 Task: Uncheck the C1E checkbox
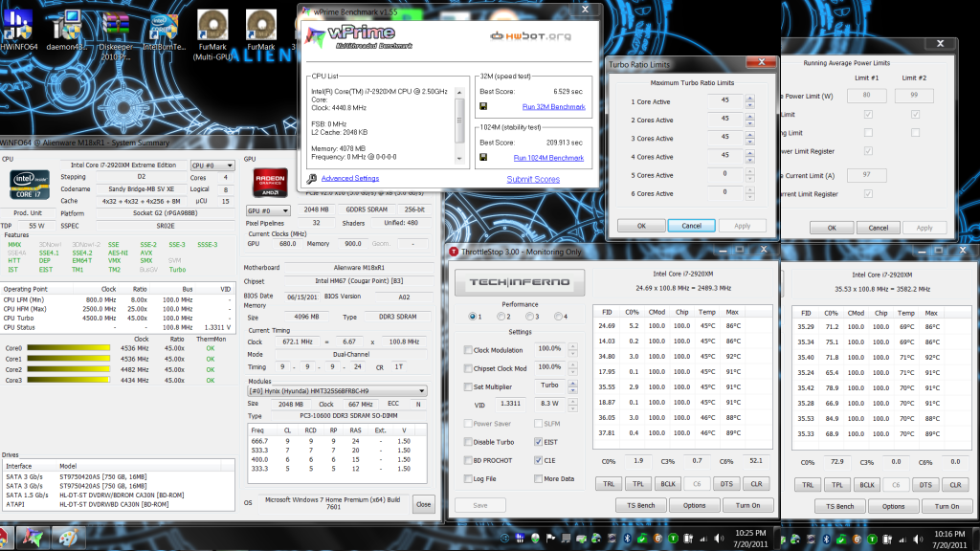538,460
